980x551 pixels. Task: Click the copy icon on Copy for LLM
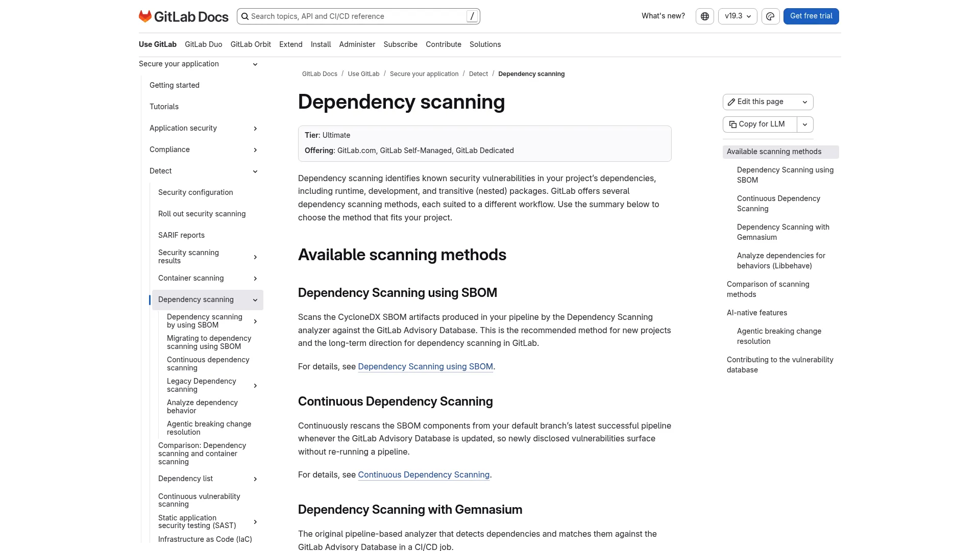(x=732, y=124)
